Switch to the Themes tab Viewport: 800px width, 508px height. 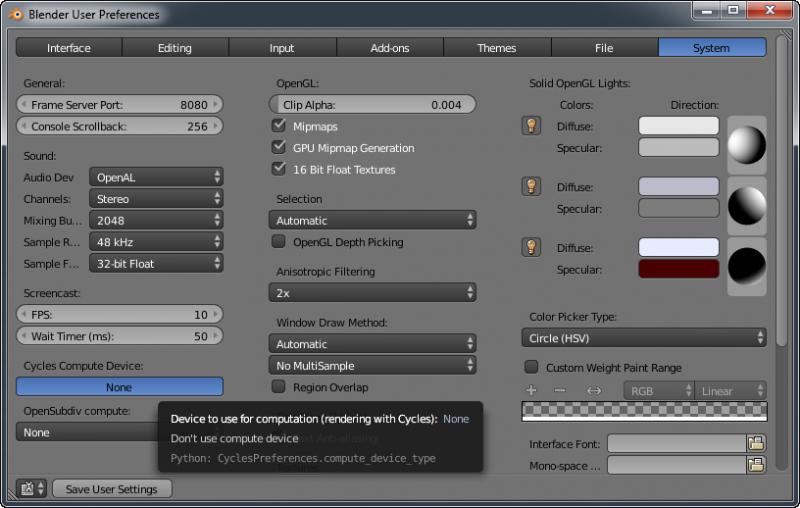[x=497, y=47]
